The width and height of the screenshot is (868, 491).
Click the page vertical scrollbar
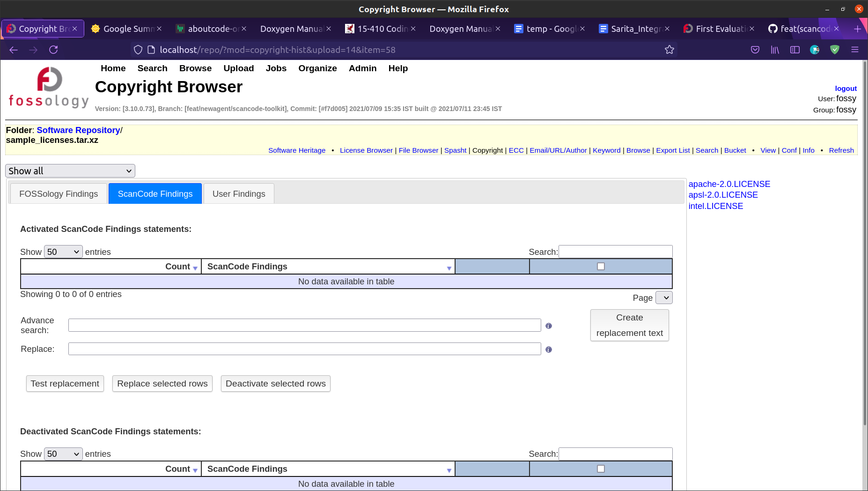(x=865, y=244)
